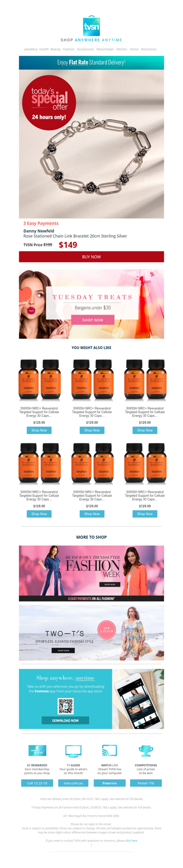Viewport: 183px width, 868px height.
Task: Click the TVSN shopping bag logo
Action: click(x=91, y=26)
